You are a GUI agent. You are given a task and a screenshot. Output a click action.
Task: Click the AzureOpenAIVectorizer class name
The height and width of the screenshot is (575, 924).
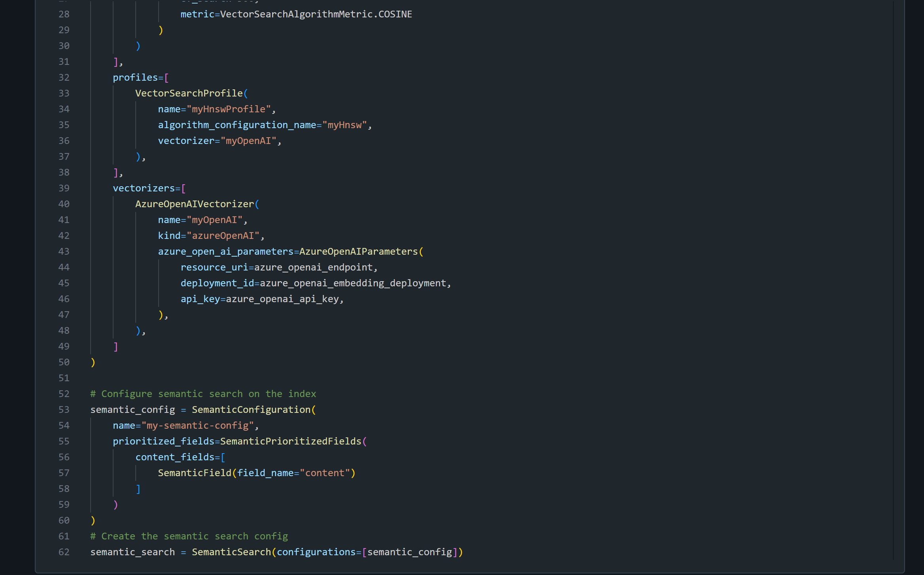click(x=194, y=204)
